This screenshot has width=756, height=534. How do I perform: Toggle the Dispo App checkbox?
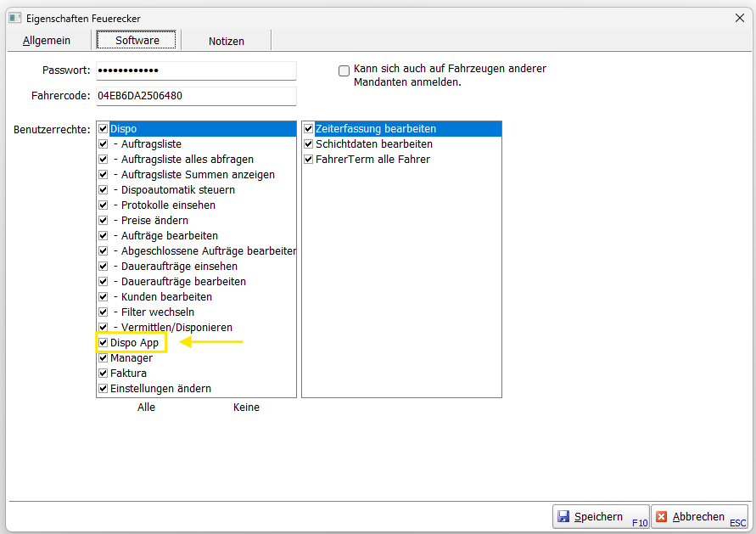coord(104,343)
